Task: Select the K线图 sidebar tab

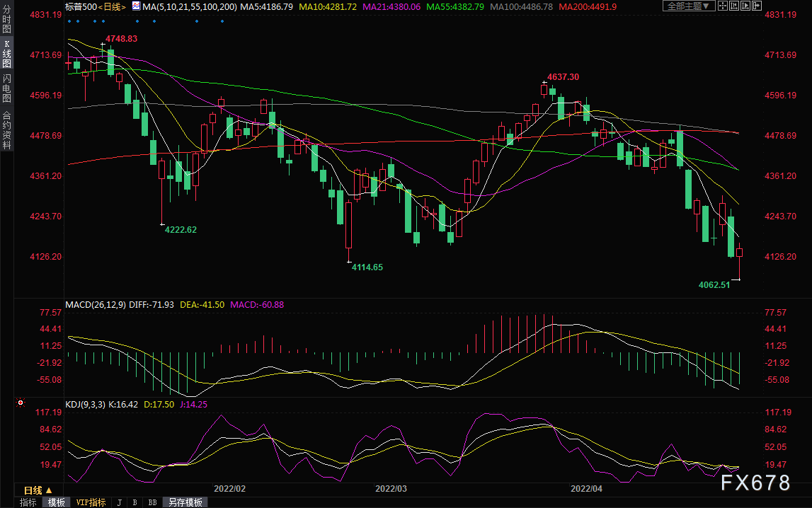Action: tap(7, 53)
